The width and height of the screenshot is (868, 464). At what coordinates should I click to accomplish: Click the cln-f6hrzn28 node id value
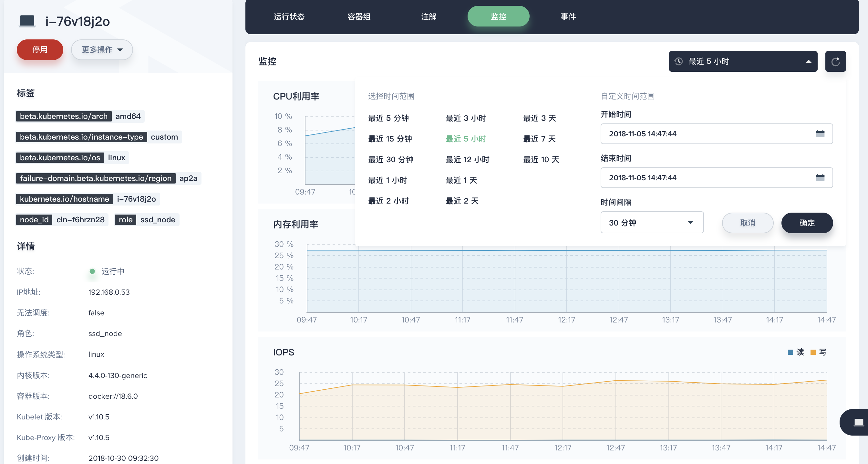click(x=80, y=219)
